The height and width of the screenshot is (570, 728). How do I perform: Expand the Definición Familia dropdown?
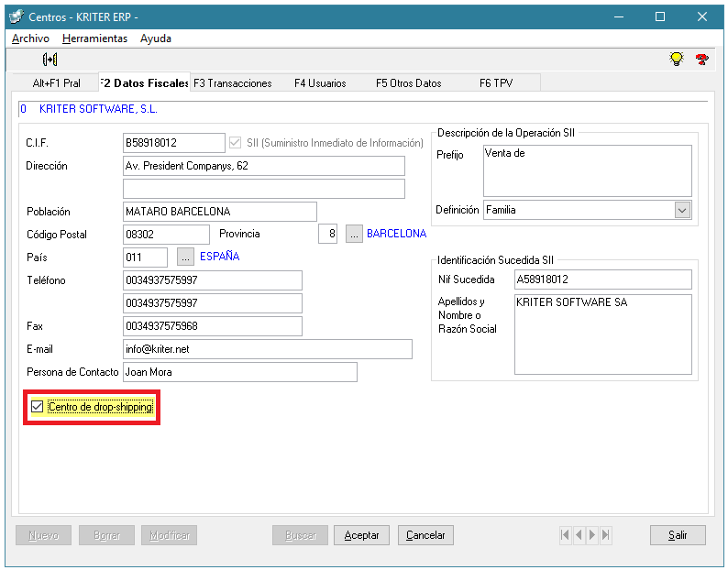682,210
